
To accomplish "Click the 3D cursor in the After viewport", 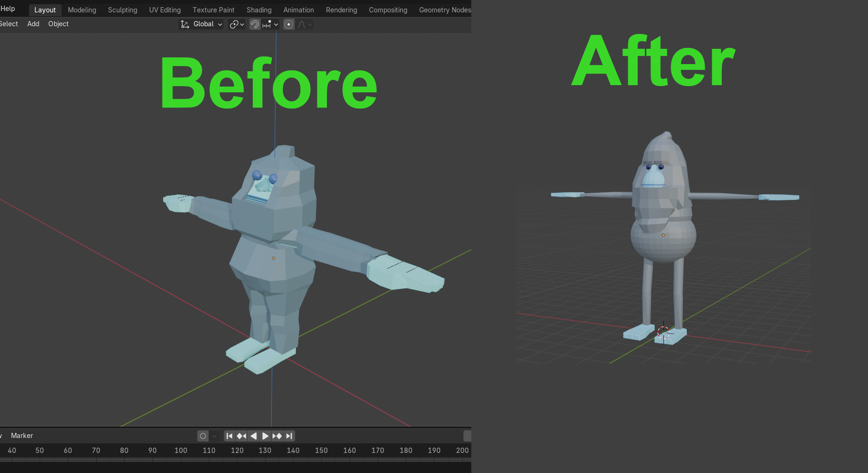I will pos(663,332).
